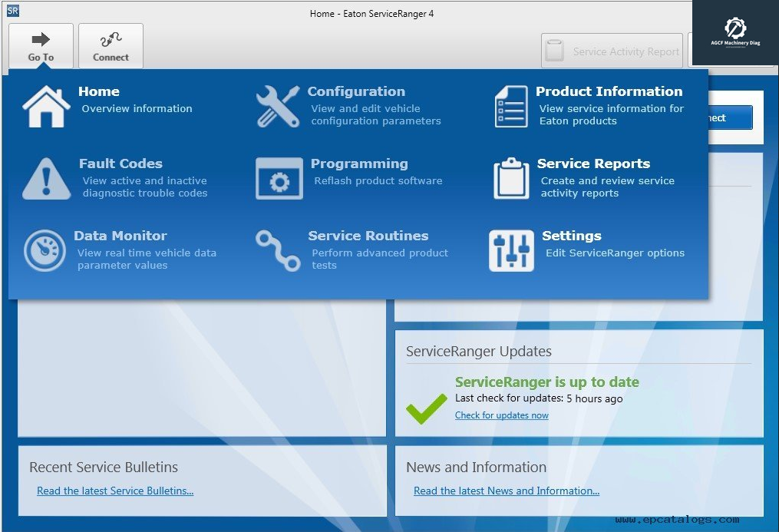
Task: Select the Home house icon
Action: pos(44,104)
